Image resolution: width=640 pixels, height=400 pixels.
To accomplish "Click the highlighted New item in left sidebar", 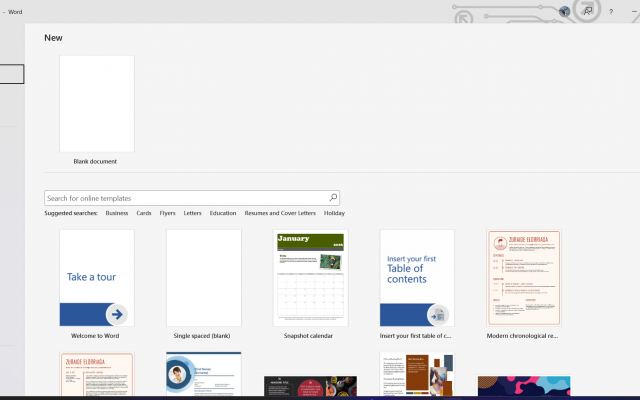I will tap(12, 74).
